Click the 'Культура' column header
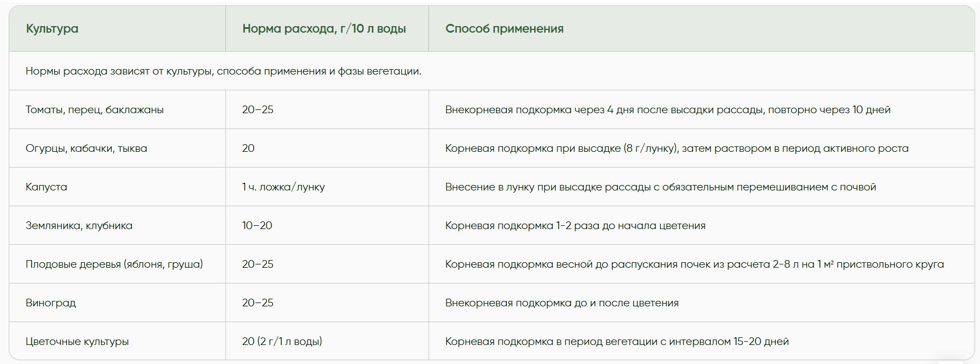980x364 pixels. coord(52,29)
